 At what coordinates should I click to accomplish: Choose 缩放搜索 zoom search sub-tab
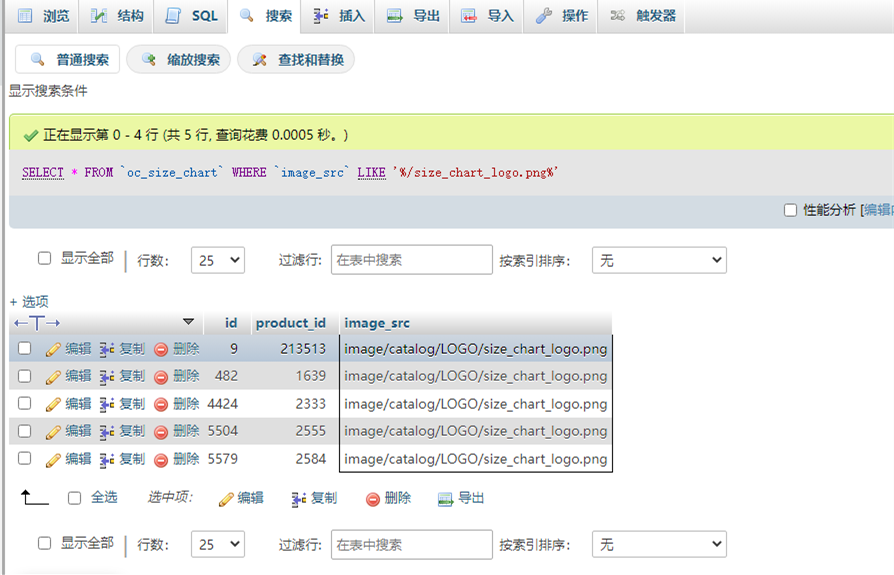pyautogui.click(x=179, y=59)
